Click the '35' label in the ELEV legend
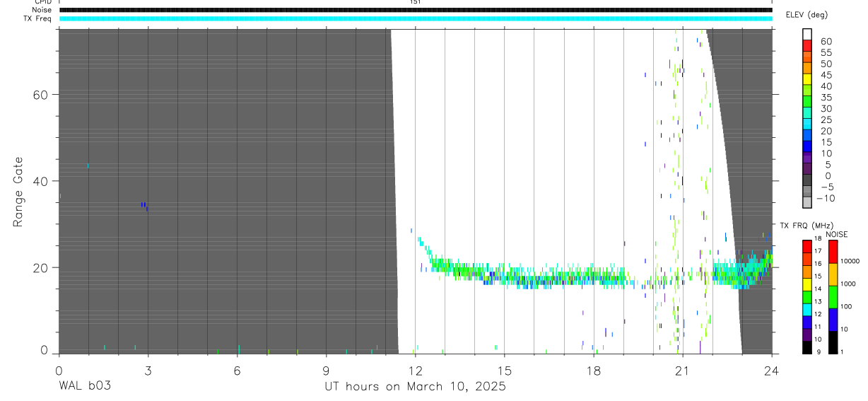 coord(825,98)
